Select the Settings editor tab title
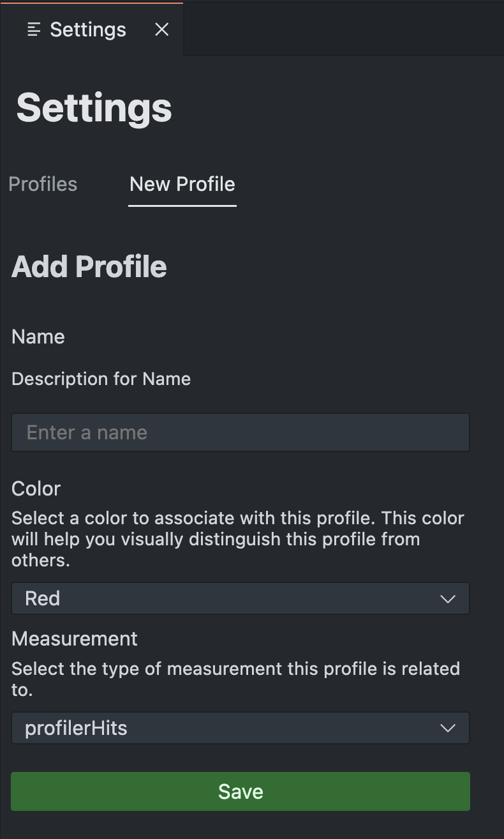The height and width of the screenshot is (839, 504). (x=88, y=29)
